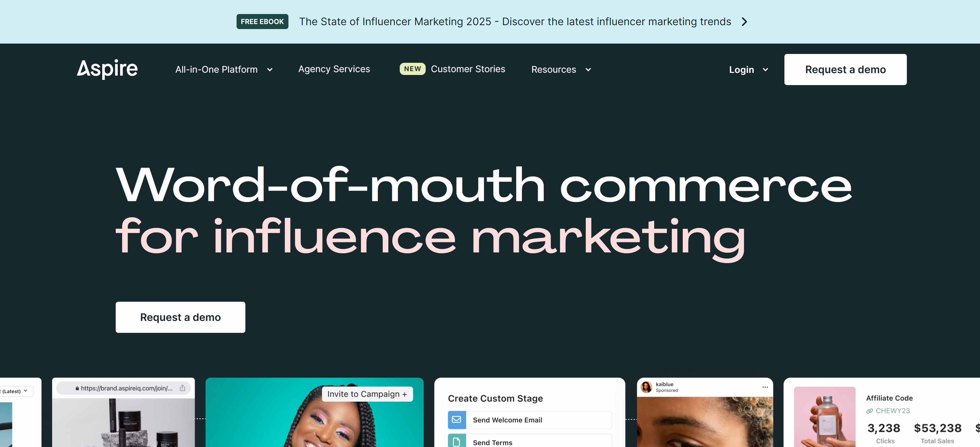Expand the All-in-One Platform dropdown

224,70
